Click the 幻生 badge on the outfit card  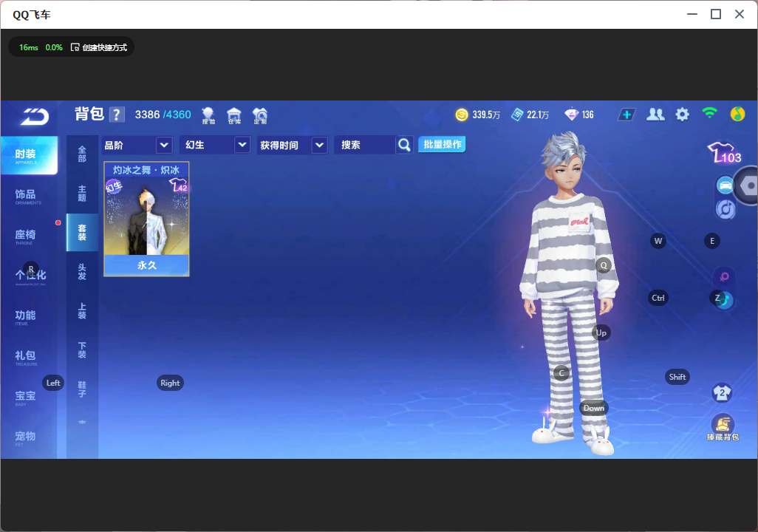click(x=114, y=186)
